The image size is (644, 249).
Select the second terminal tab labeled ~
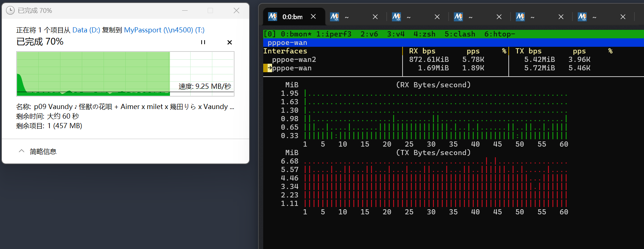[x=350, y=17]
